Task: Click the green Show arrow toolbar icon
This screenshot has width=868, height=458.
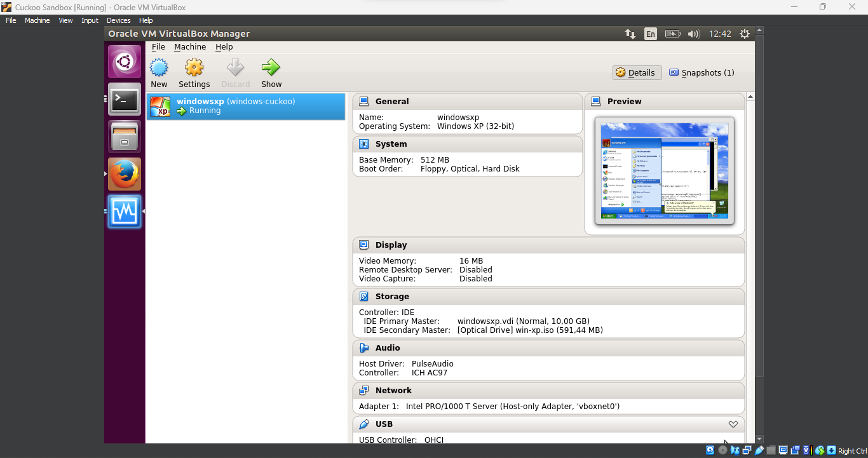Action: [x=271, y=67]
